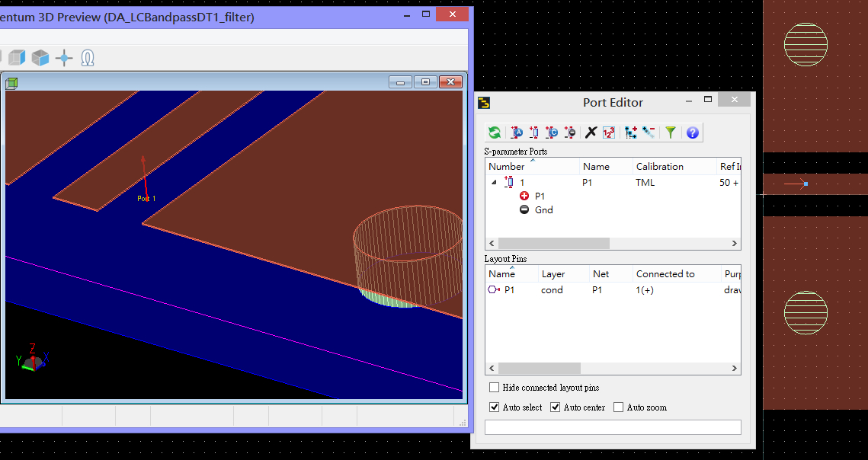This screenshot has height=460, width=868.
Task: Click the 123 renumber ports icon
Action: [x=608, y=133]
